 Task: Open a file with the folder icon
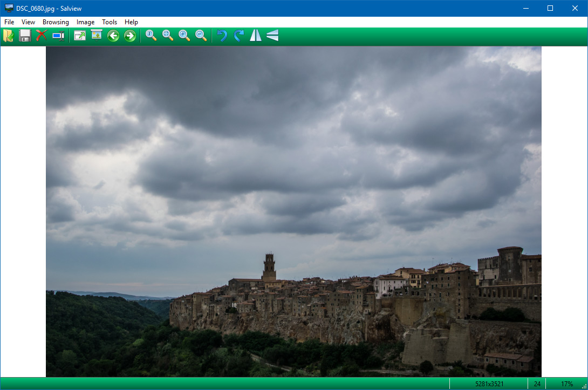pyautogui.click(x=8, y=36)
